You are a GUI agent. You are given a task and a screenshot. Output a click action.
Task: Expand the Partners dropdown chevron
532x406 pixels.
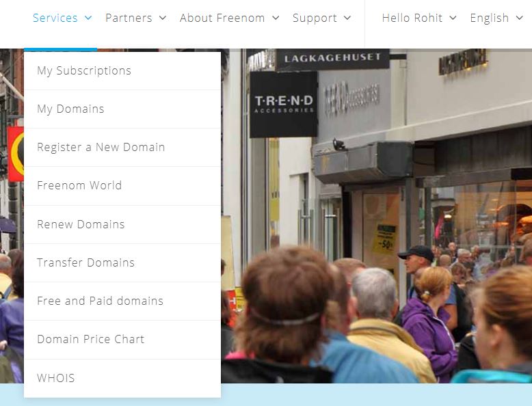click(x=163, y=18)
